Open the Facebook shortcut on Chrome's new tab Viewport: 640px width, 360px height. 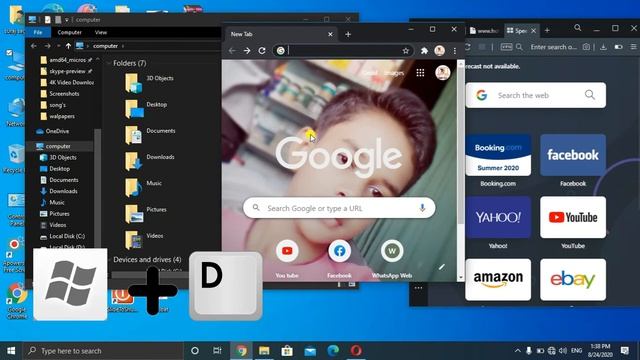coord(339,251)
